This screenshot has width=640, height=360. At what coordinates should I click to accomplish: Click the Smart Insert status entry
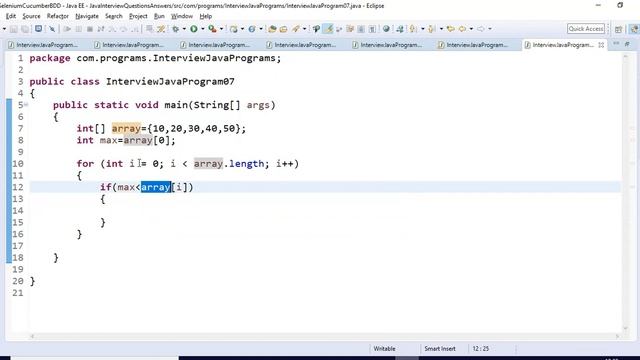tap(440, 349)
